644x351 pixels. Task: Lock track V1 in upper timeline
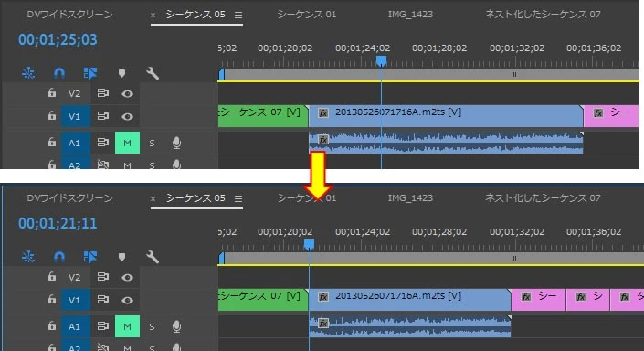point(52,116)
